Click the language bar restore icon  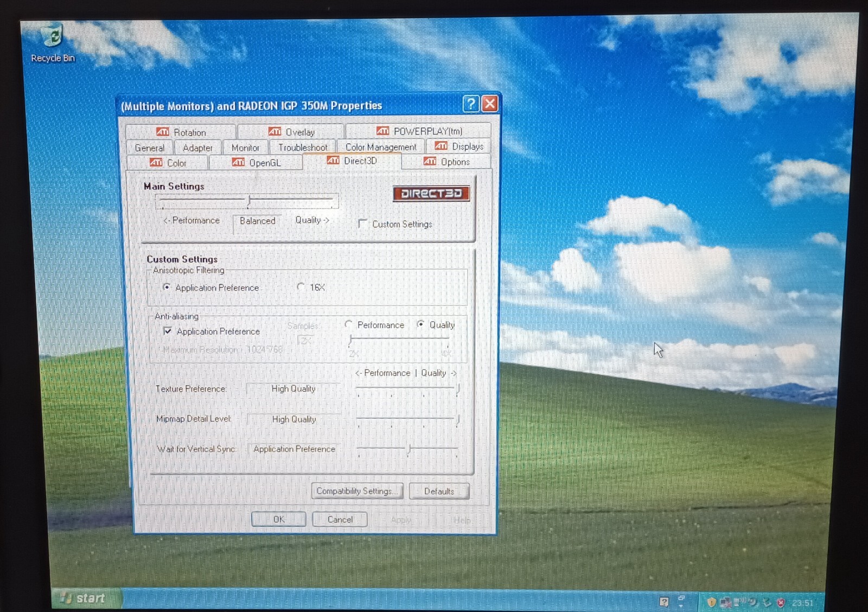click(x=681, y=597)
